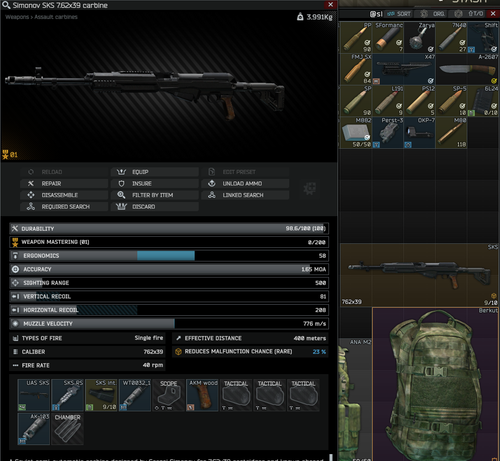The image size is (500, 461).
Task: Select the Shift foregrip in stash
Action: click(483, 38)
